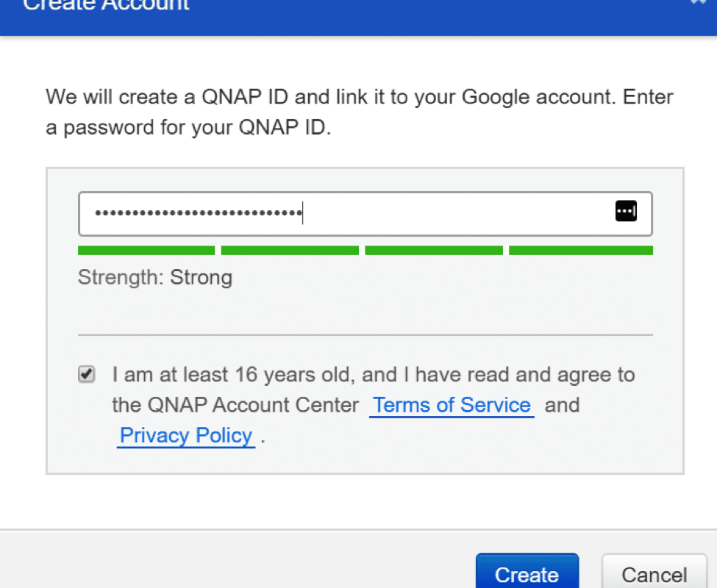The width and height of the screenshot is (717, 588).
Task: Click the password manager icon in the field
Action: tap(626, 211)
